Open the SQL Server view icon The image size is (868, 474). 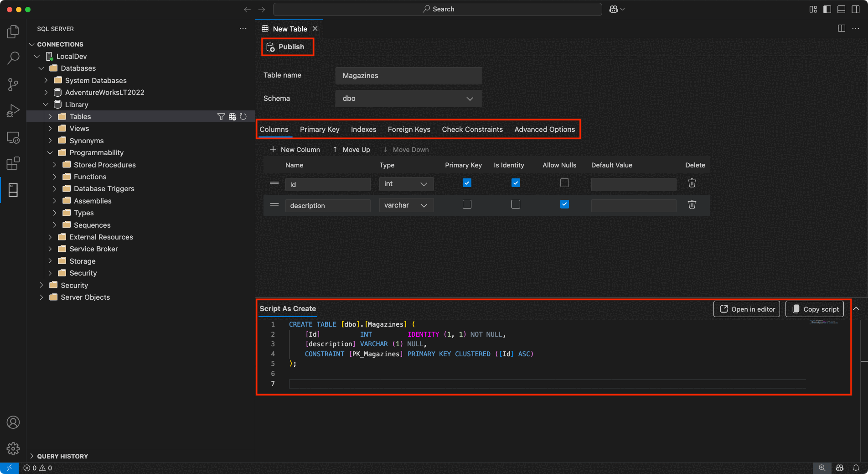13,190
